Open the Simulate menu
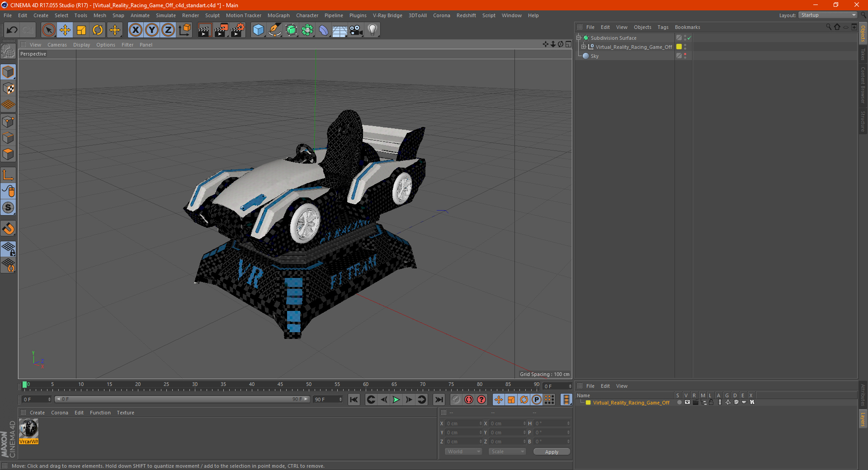Image resolution: width=868 pixels, height=470 pixels. point(166,15)
